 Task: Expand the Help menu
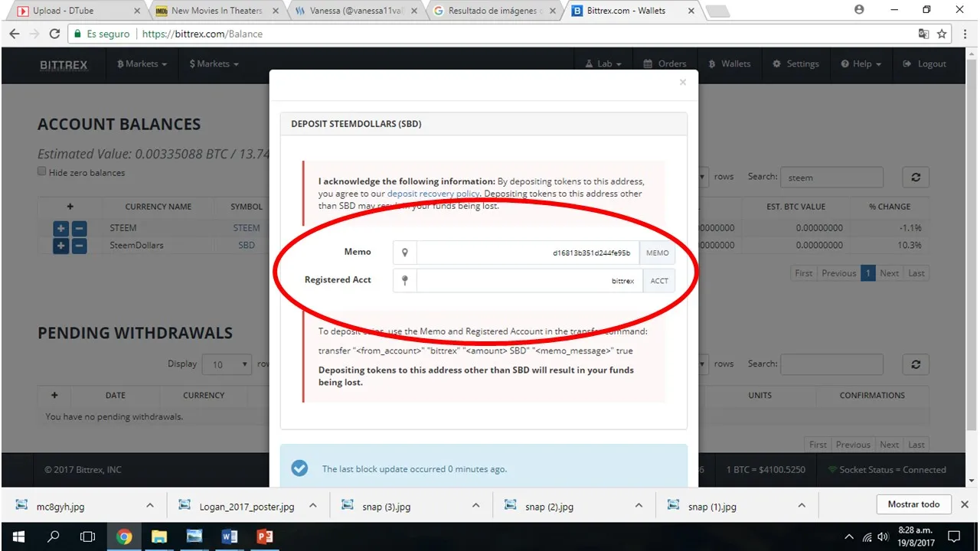tap(861, 64)
